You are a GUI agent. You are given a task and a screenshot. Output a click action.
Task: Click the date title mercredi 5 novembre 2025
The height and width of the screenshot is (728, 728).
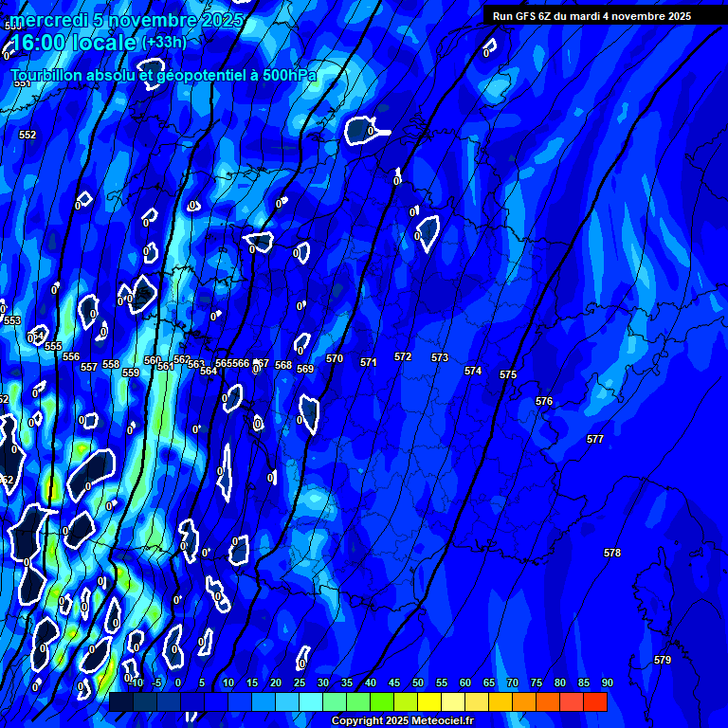(126, 20)
